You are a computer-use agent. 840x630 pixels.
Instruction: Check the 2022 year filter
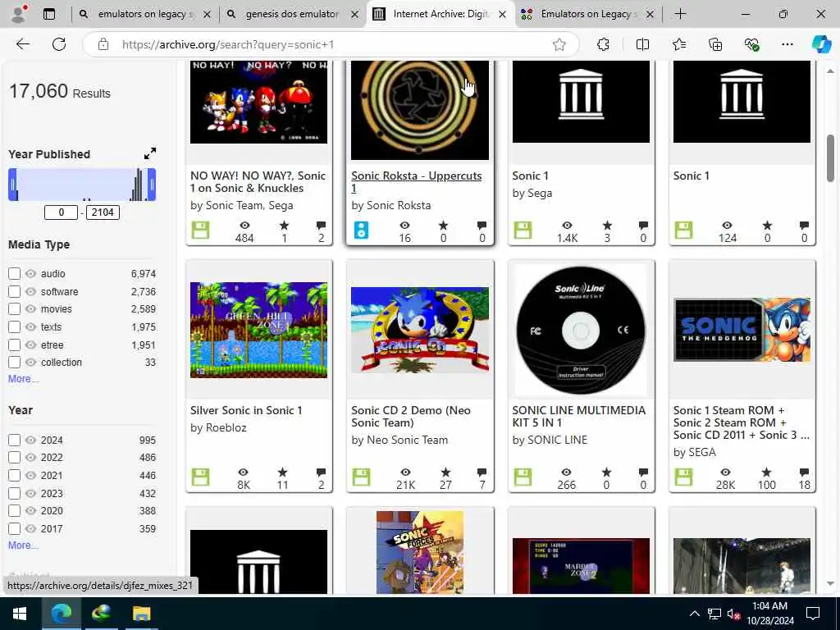pos(15,458)
